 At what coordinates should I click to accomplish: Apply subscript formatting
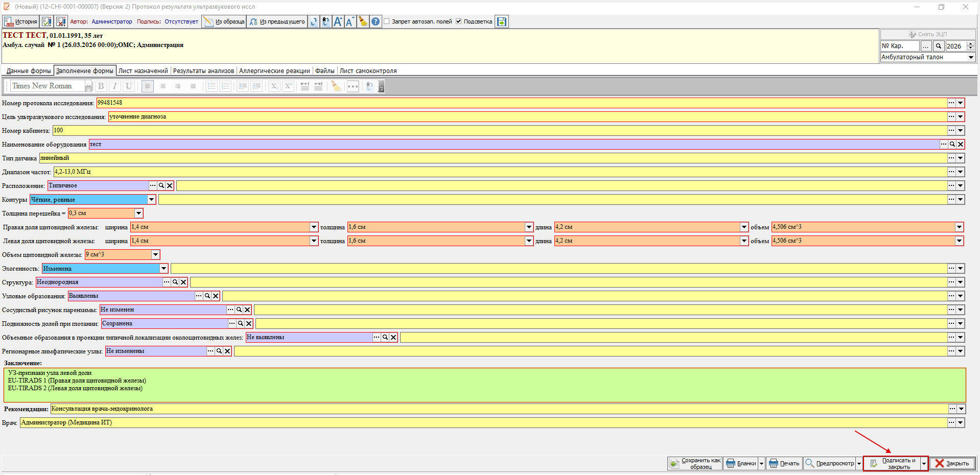tap(274, 86)
